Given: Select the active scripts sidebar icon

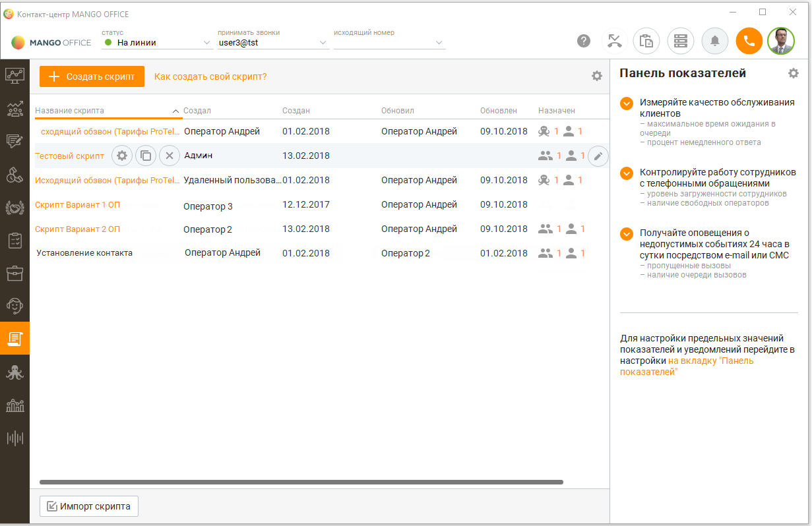Looking at the screenshot, I should click(15, 339).
